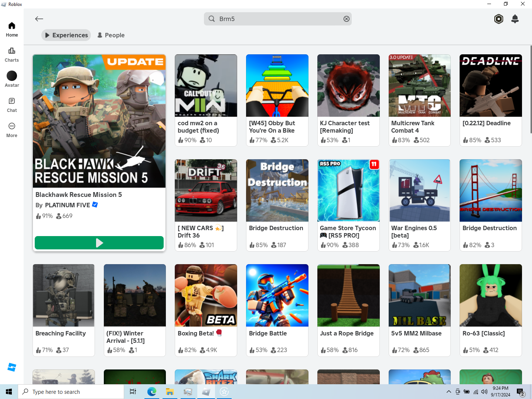
Task: Click the 85% rating under Deadline
Action: (x=472, y=140)
